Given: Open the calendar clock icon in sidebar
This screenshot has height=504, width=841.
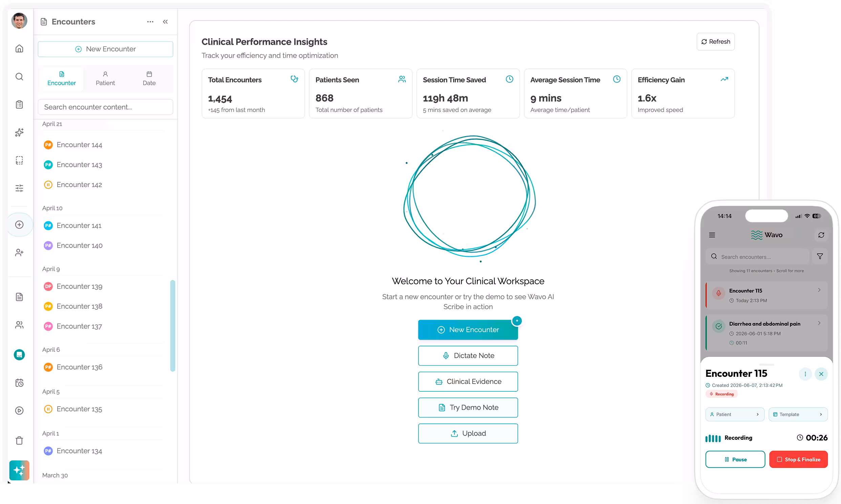Looking at the screenshot, I should click(19, 383).
